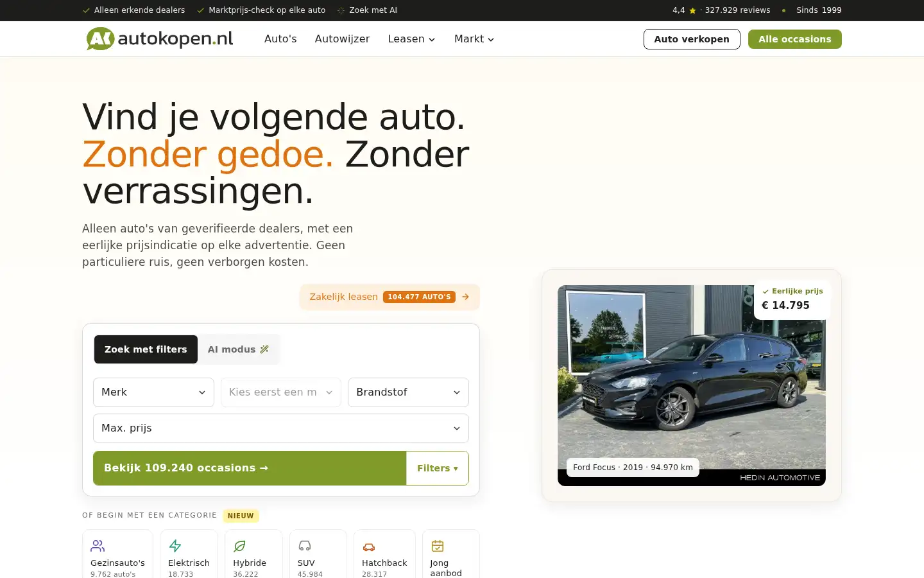
Task: Open the Max. prijs dropdown
Action: click(281, 428)
